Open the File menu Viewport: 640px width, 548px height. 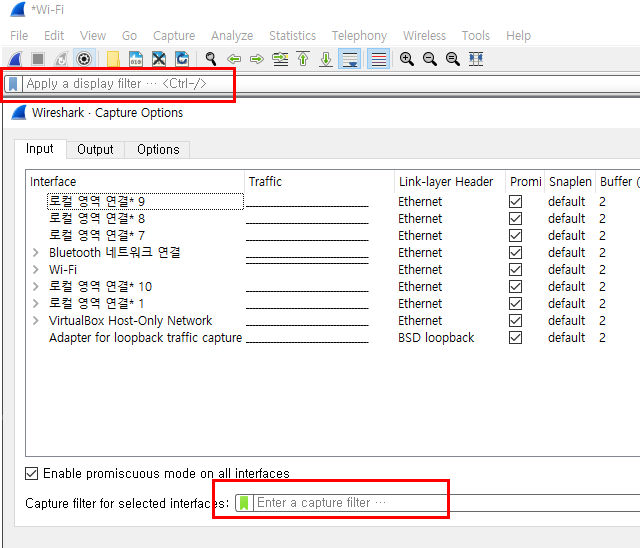click(x=19, y=36)
